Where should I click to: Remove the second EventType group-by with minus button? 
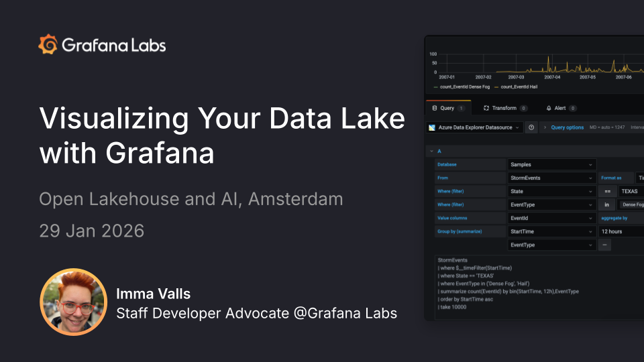(x=605, y=245)
